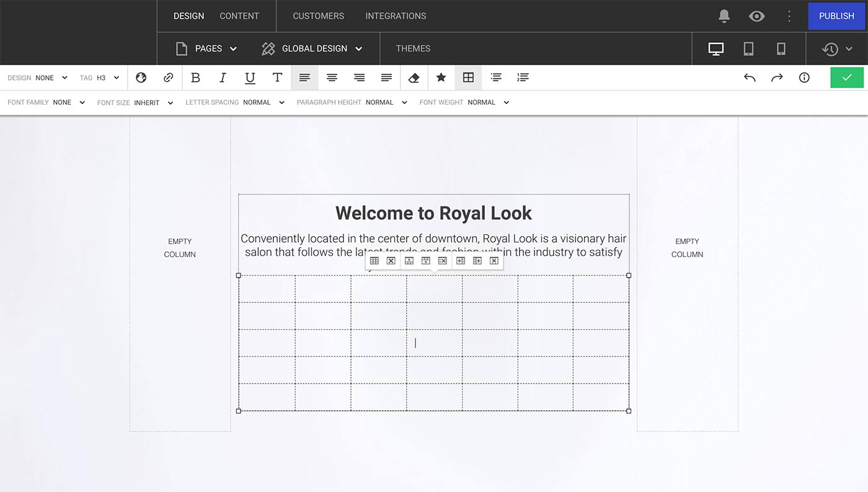This screenshot has height=492, width=868.
Task: Insert a numbered list
Action: (x=523, y=77)
